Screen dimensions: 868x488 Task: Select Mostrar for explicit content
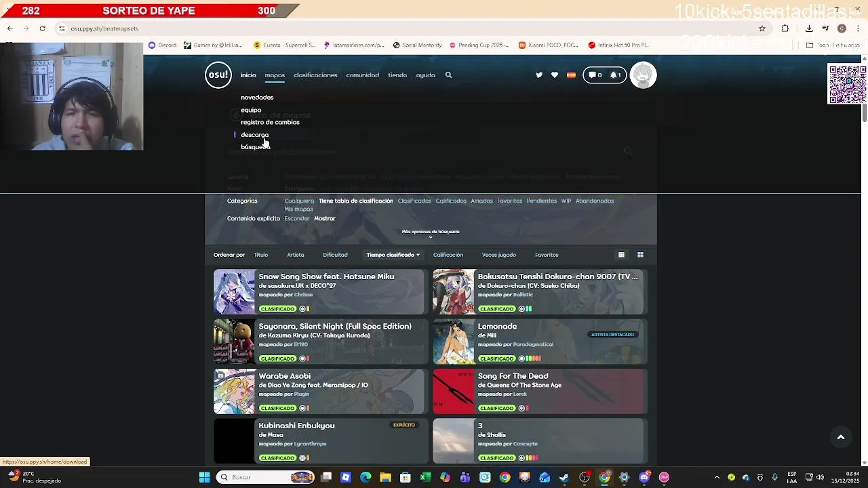325,219
